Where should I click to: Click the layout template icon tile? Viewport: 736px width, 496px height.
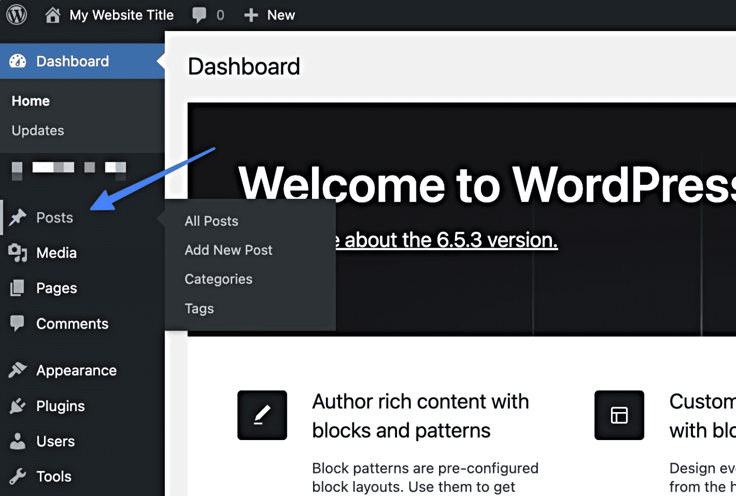[619, 415]
